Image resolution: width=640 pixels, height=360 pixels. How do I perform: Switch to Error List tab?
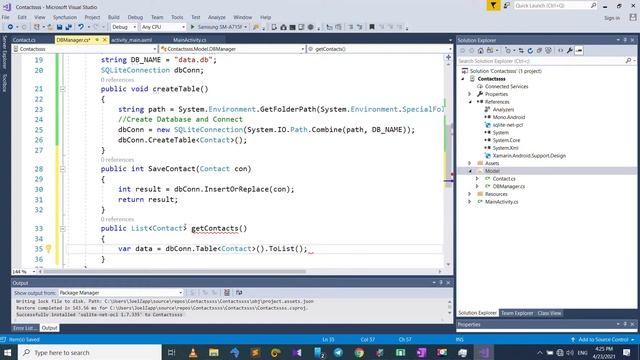tap(25, 328)
